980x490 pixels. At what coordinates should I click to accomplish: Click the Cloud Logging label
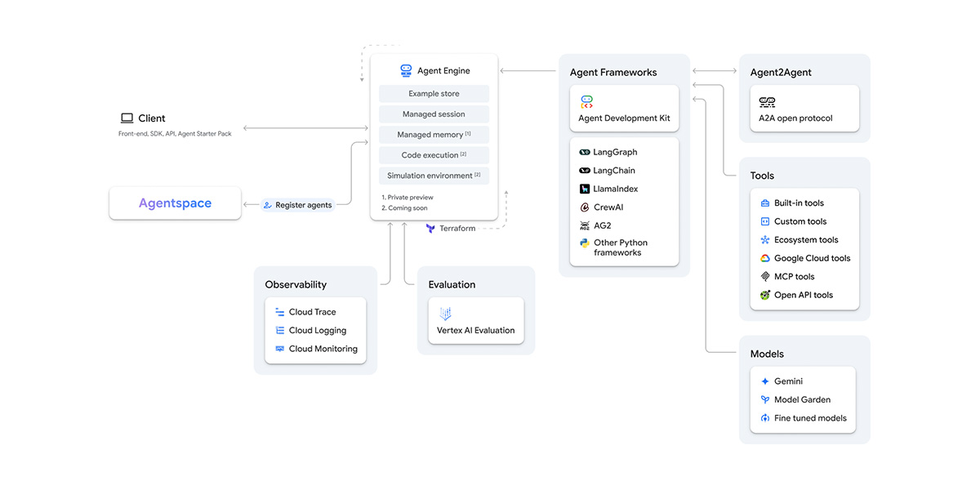318,331
